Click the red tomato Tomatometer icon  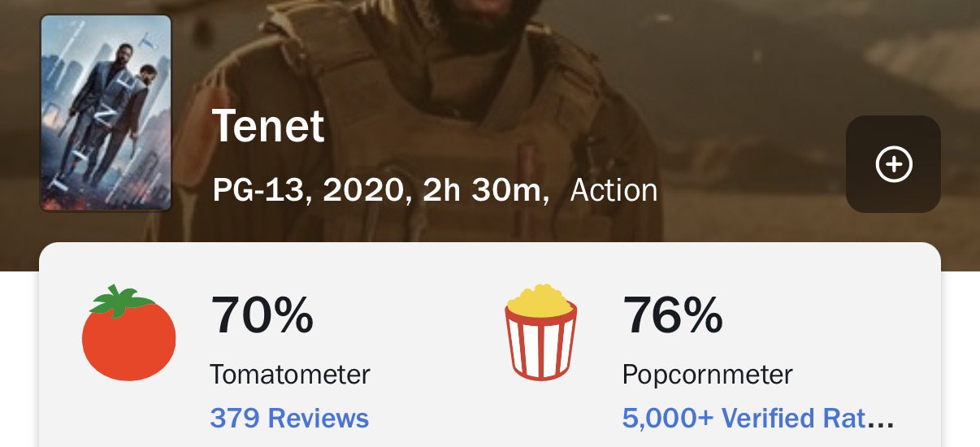pyautogui.click(x=129, y=333)
